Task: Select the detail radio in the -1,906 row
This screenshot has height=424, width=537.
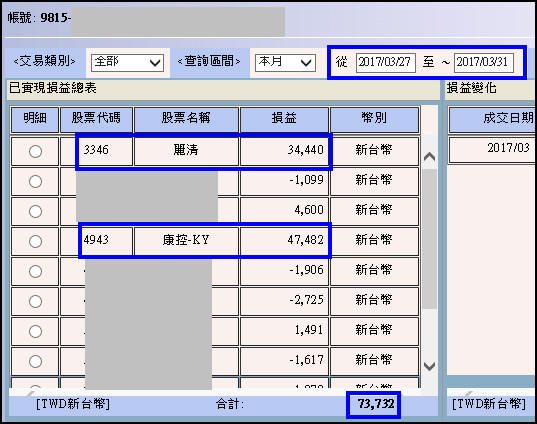Action: (x=35, y=272)
